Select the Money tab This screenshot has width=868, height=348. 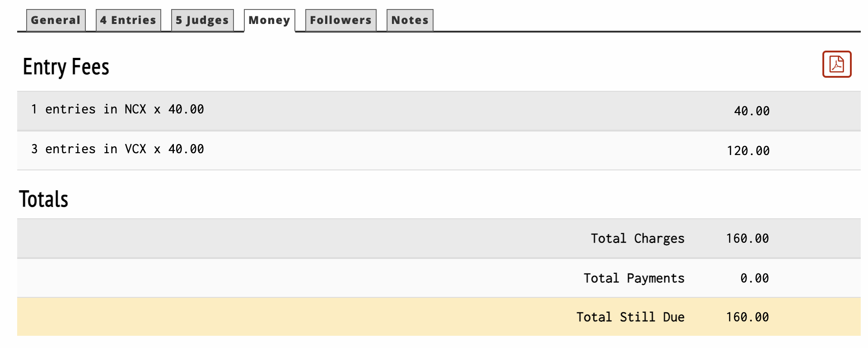pyautogui.click(x=269, y=20)
